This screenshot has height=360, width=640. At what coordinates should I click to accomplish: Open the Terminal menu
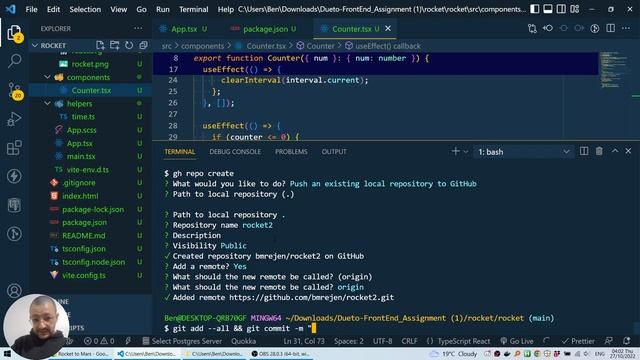click(x=193, y=9)
